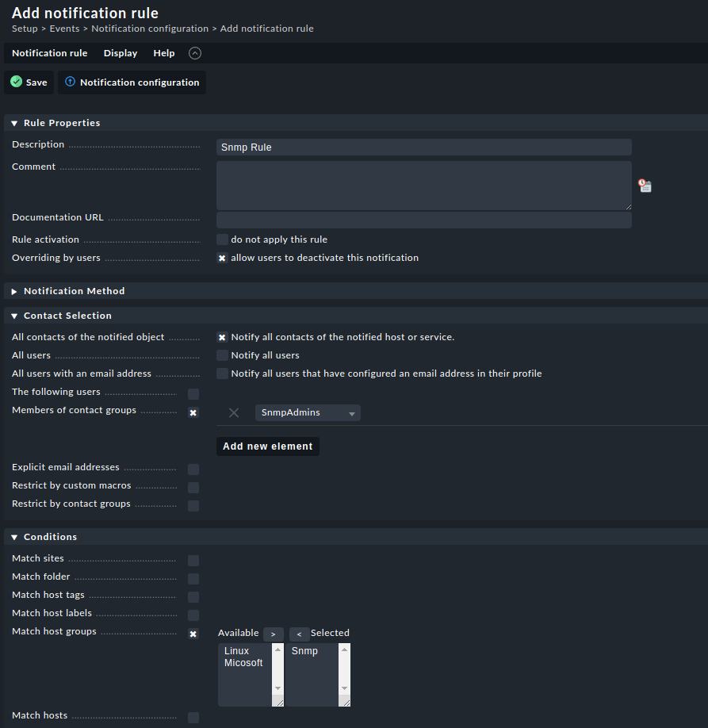The image size is (708, 728).
Task: Click the Notification configuration arrow icon
Action: (x=70, y=82)
